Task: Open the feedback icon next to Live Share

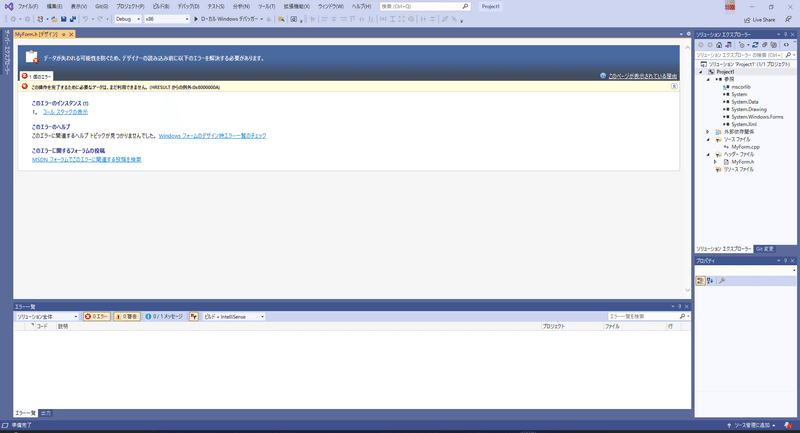Action: click(x=788, y=19)
